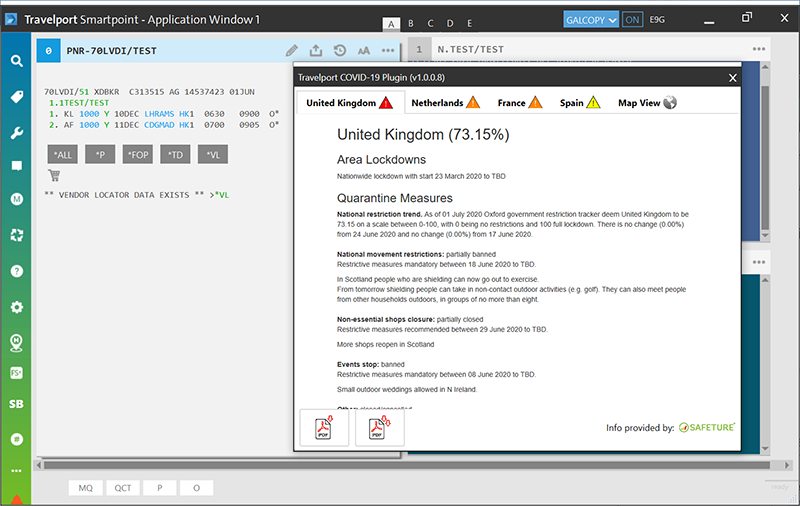Open the lower right pane three-dots menu
Image resolution: width=800 pixels, height=506 pixels.
point(759,262)
